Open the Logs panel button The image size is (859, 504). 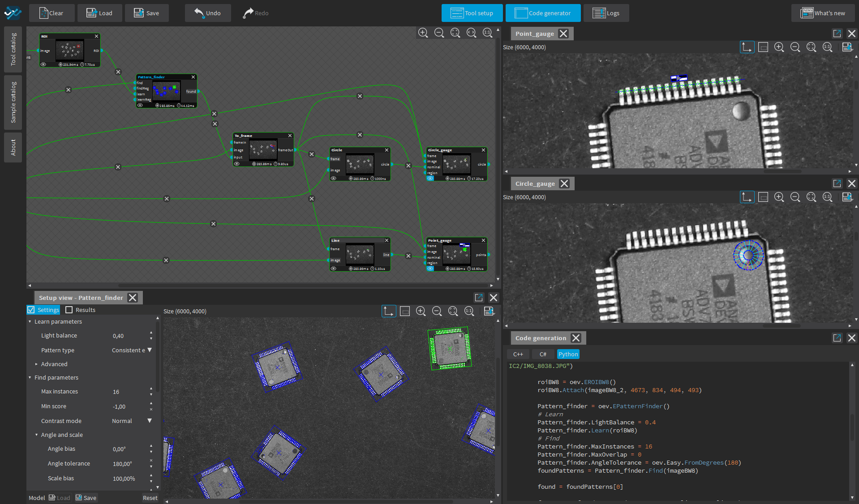[x=606, y=13]
